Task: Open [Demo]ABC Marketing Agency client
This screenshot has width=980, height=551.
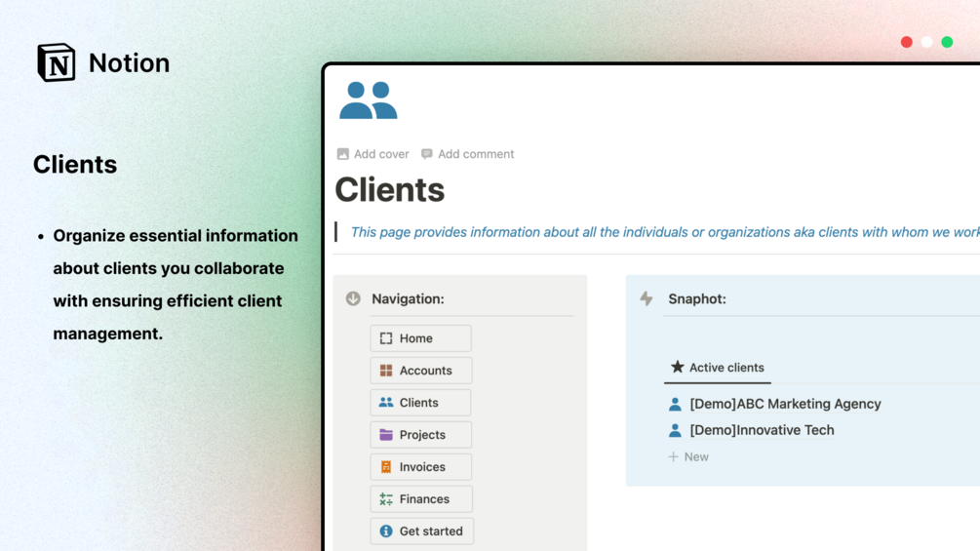Action: click(785, 404)
